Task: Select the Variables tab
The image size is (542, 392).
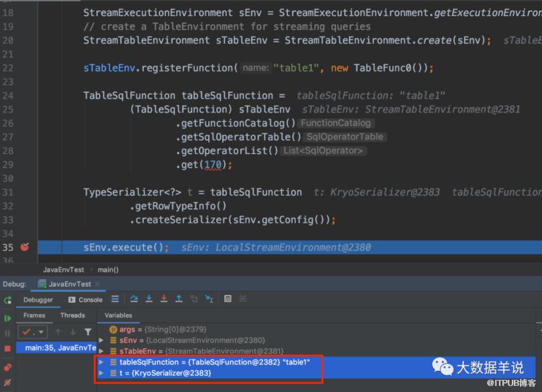Action: [x=118, y=315]
